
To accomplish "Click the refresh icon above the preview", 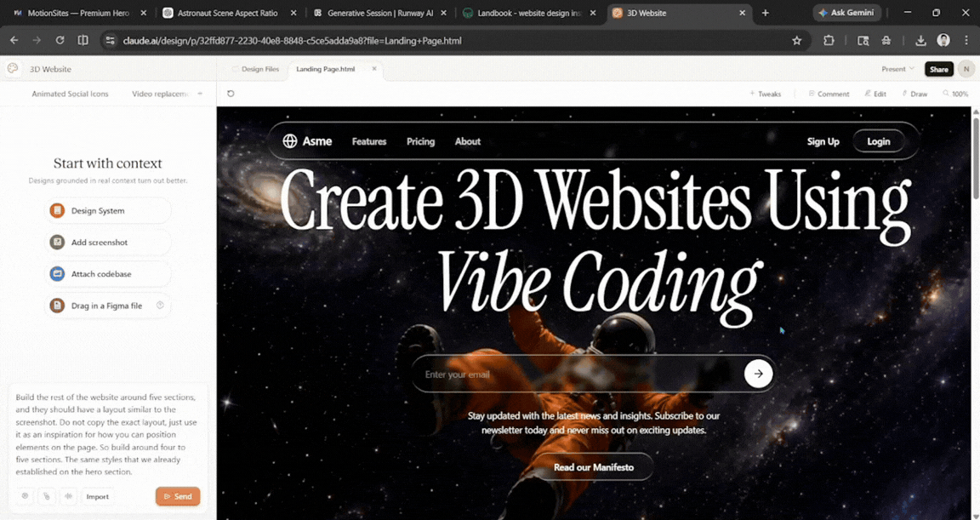I will click(230, 94).
